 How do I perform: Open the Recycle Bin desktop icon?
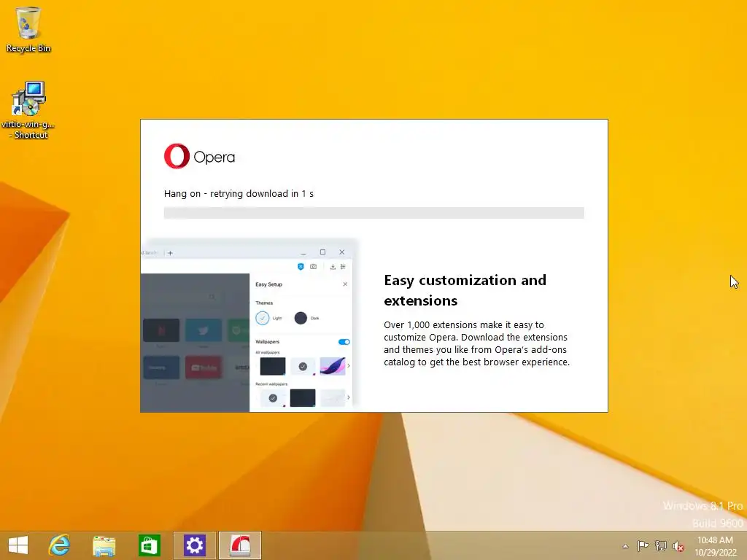tap(28, 29)
